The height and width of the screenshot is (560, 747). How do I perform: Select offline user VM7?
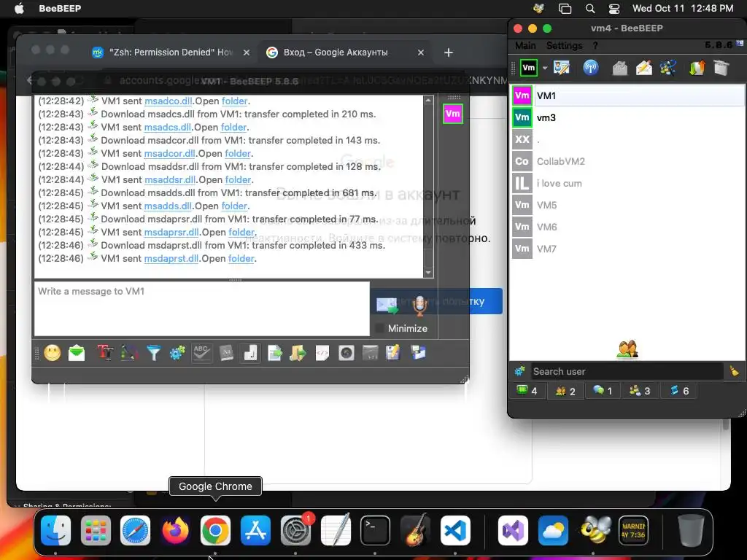[x=628, y=249]
